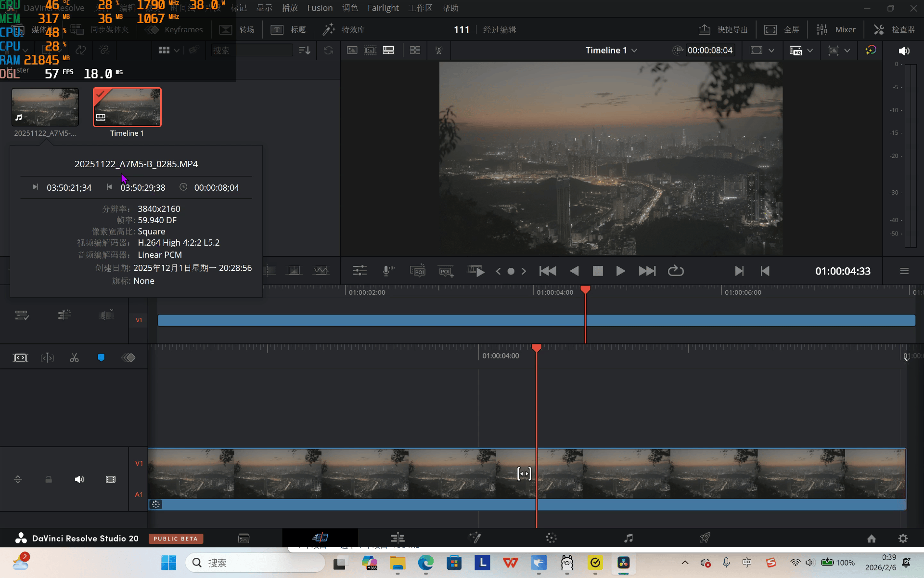Open the 标题 titles panel
Image resolution: width=924 pixels, height=578 pixels.
tap(288, 30)
